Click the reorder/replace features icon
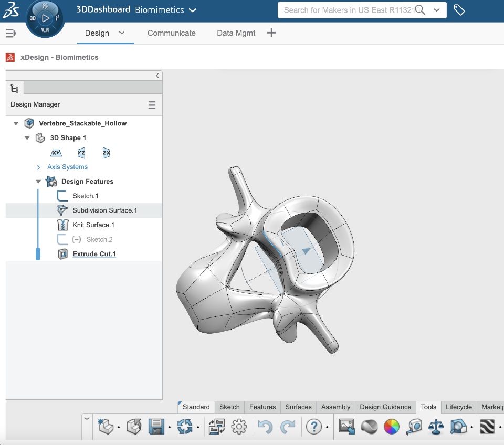504x445 pixels. click(x=217, y=427)
